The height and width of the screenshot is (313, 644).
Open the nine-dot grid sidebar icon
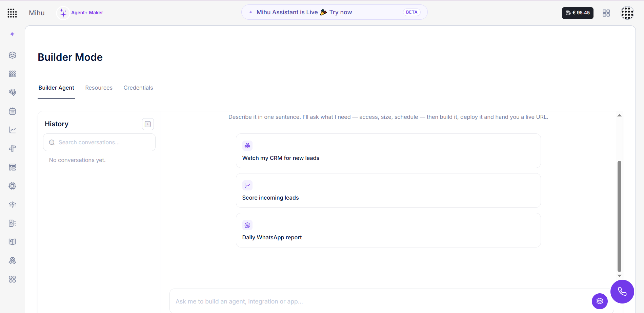(12, 74)
